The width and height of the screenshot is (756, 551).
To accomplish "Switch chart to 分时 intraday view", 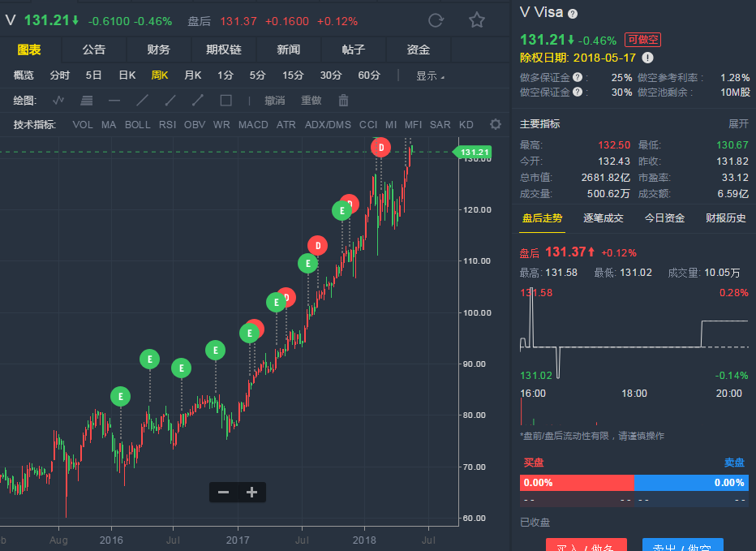I will [60, 75].
